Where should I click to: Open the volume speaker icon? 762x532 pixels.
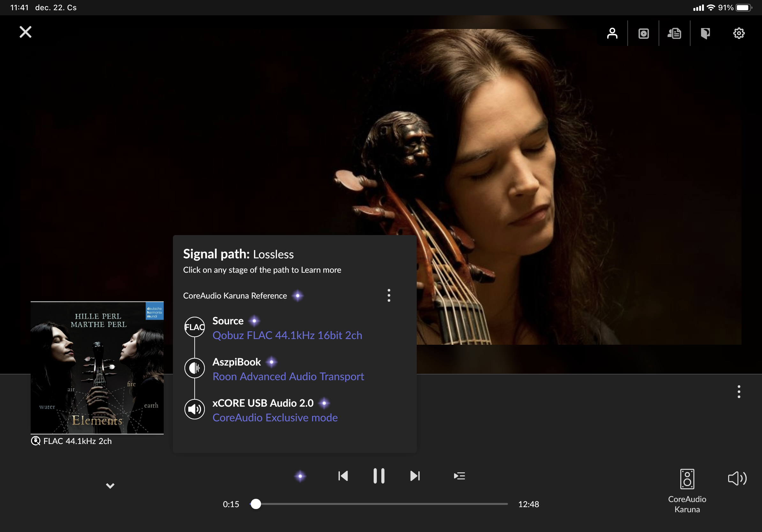737,478
